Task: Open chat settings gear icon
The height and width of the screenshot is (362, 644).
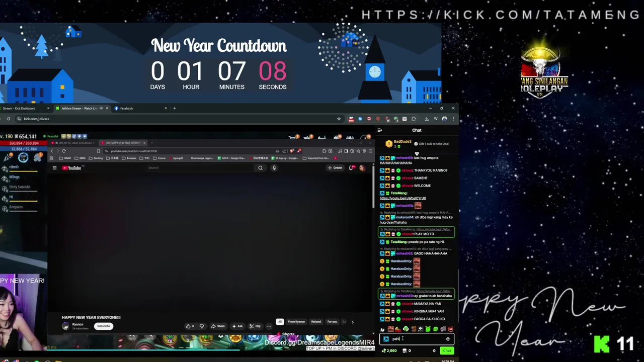Action: click(434, 350)
